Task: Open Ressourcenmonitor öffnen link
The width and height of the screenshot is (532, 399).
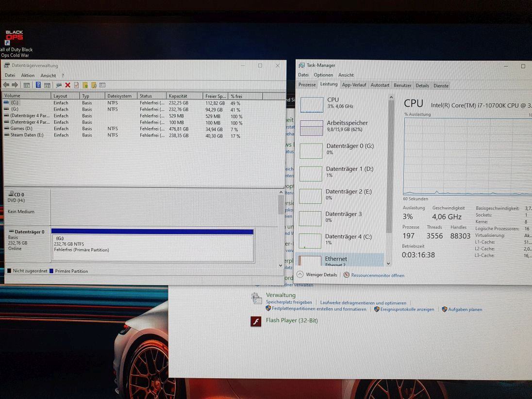Action: pyautogui.click(x=378, y=276)
